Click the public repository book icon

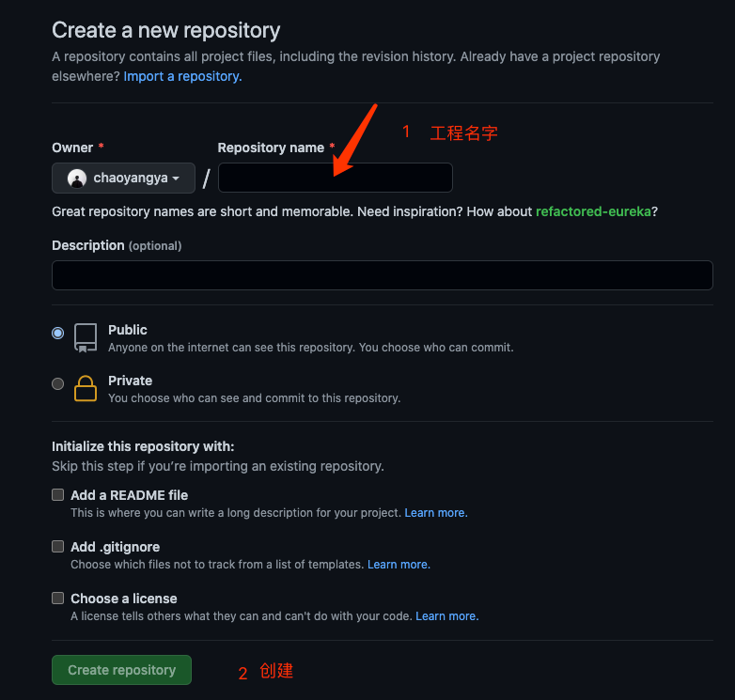pos(86,337)
